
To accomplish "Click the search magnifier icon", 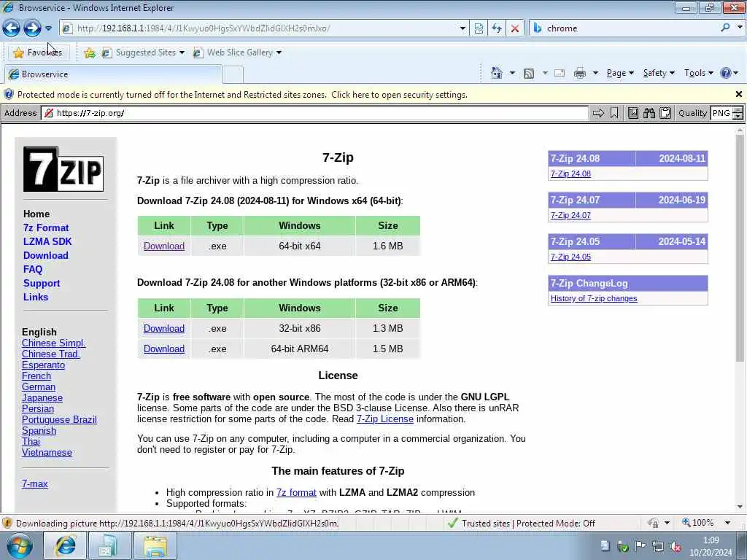I will [x=725, y=28].
